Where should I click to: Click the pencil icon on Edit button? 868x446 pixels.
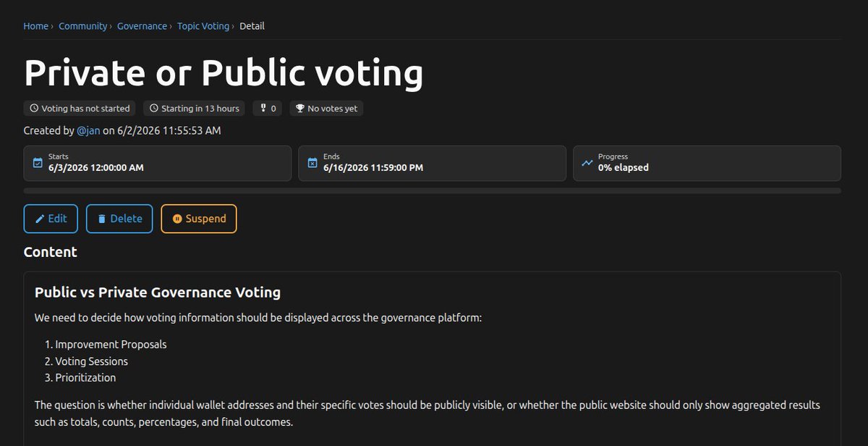pyautogui.click(x=41, y=219)
